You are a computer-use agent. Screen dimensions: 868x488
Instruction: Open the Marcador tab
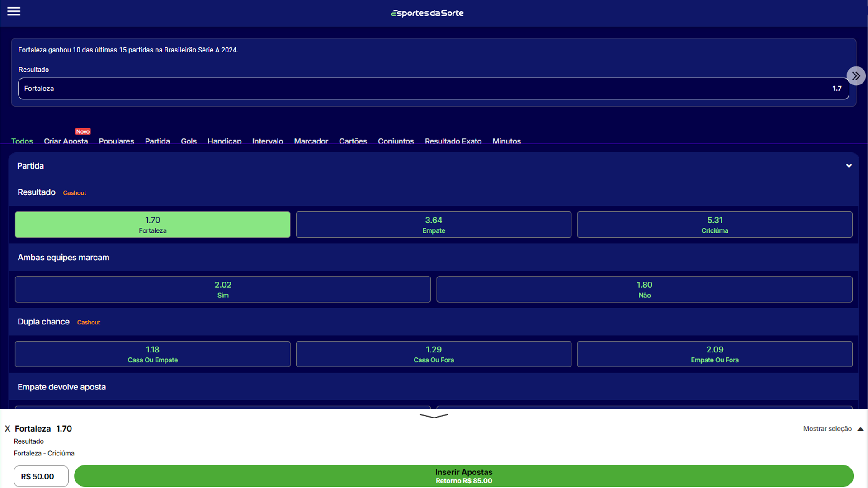tap(311, 141)
